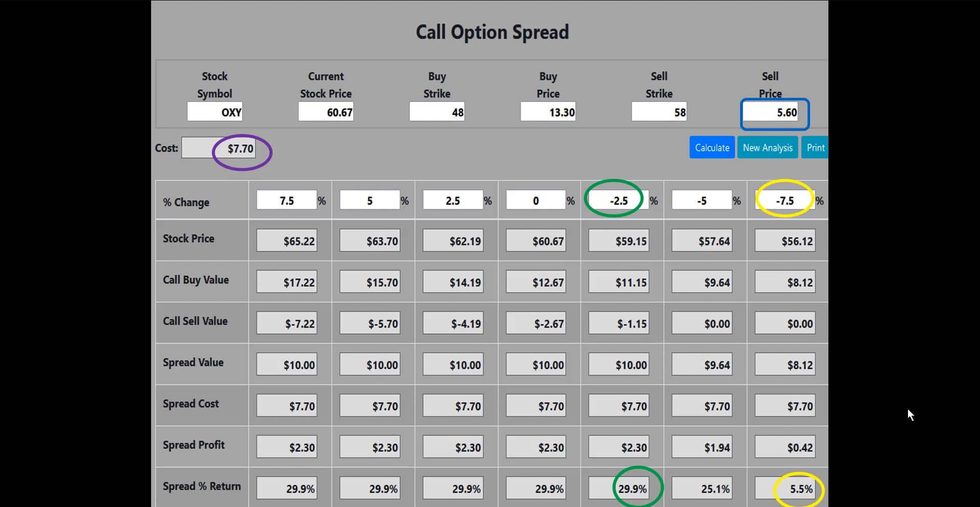The image size is (980, 507).
Task: Click the 0 percent change input
Action: tap(536, 200)
